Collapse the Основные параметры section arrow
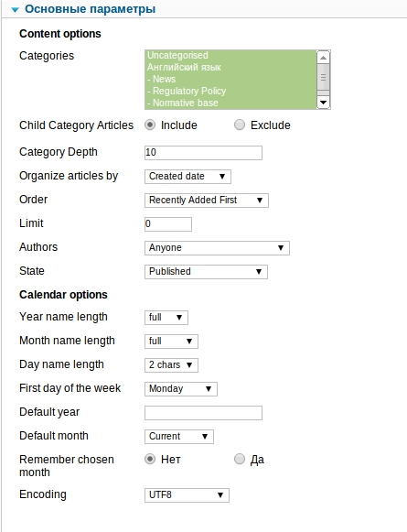The image size is (407, 532). (15, 10)
